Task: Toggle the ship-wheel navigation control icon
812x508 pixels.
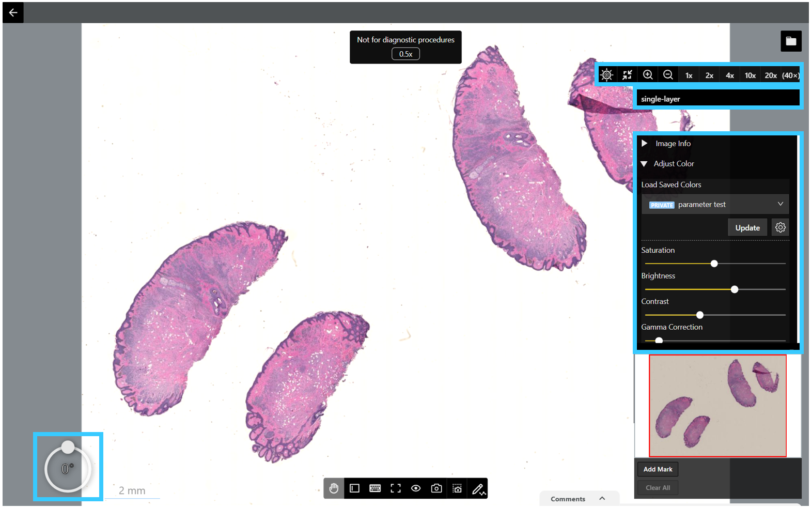Action: click(607, 75)
